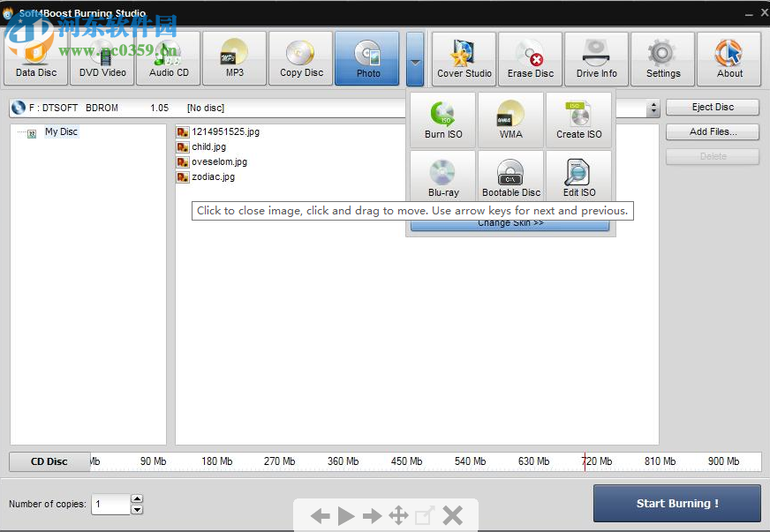Viewport: 770px width, 532px height.
Task: Open the Erase Disc tool
Action: click(x=531, y=59)
